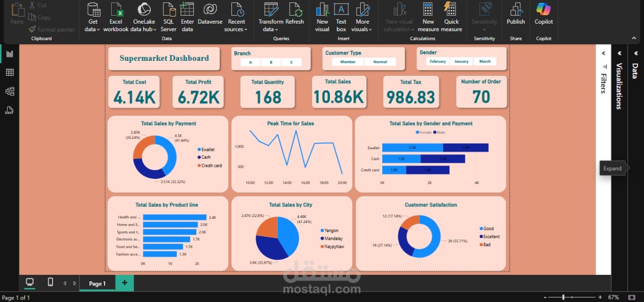This screenshot has height=302, width=644.
Task: Expand the Visualizations pane
Action: coord(619,53)
